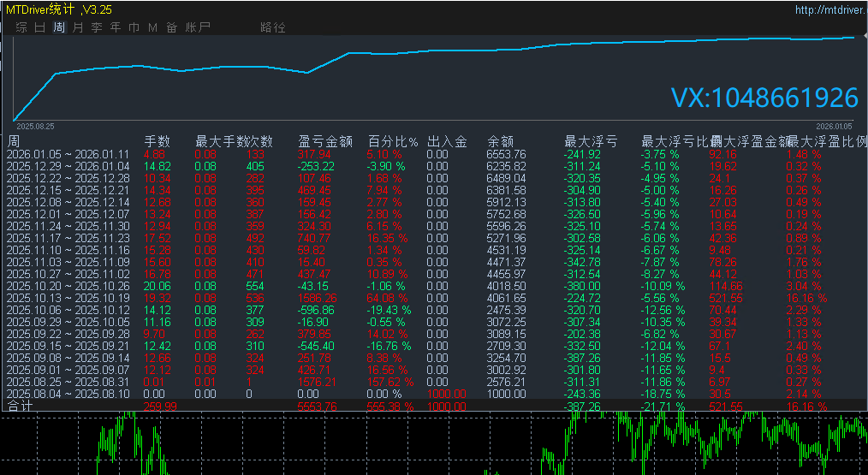
Task: Click the 盈亏金额 column header
Action: (x=325, y=141)
